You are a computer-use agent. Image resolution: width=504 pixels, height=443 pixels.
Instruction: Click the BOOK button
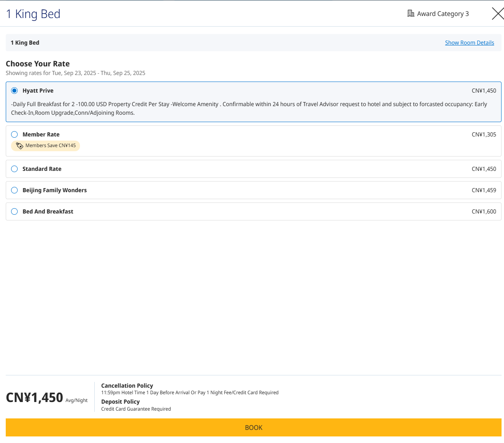253,427
